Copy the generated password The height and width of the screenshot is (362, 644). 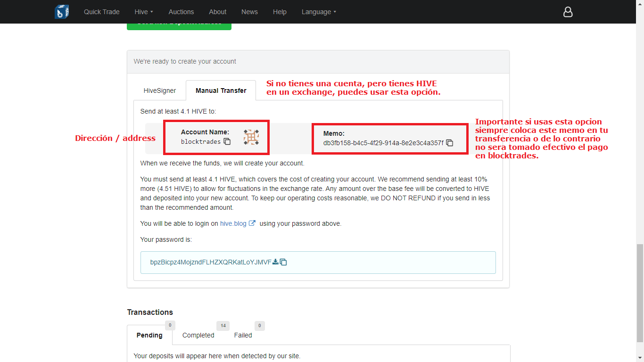[x=283, y=262]
